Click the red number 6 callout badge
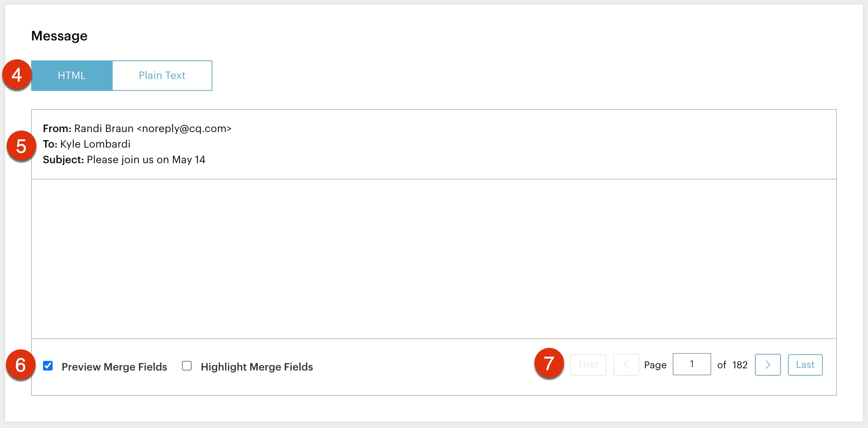868x428 pixels. (x=20, y=365)
